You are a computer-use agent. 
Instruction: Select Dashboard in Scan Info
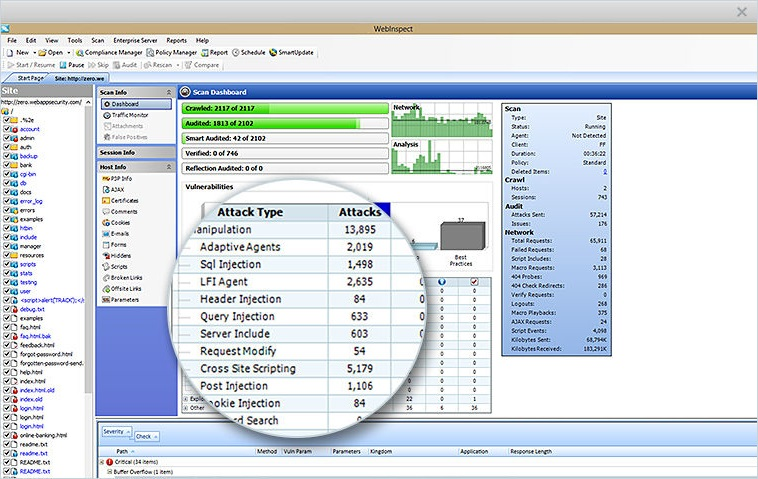click(x=125, y=103)
